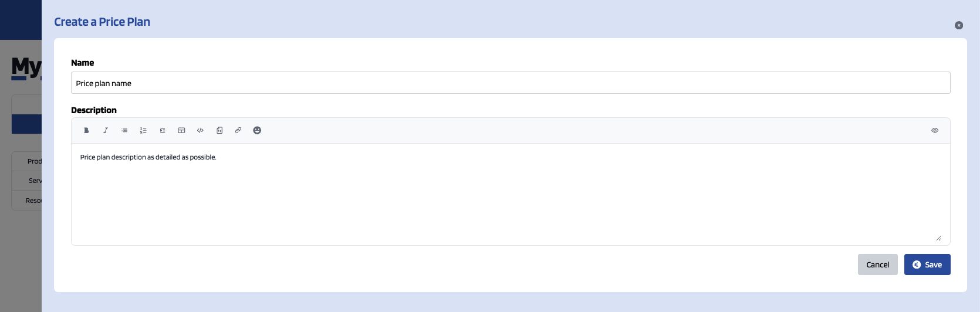Screen dimensions: 980x312
Task: Focus the Price plan name input field
Action: coord(511,83)
